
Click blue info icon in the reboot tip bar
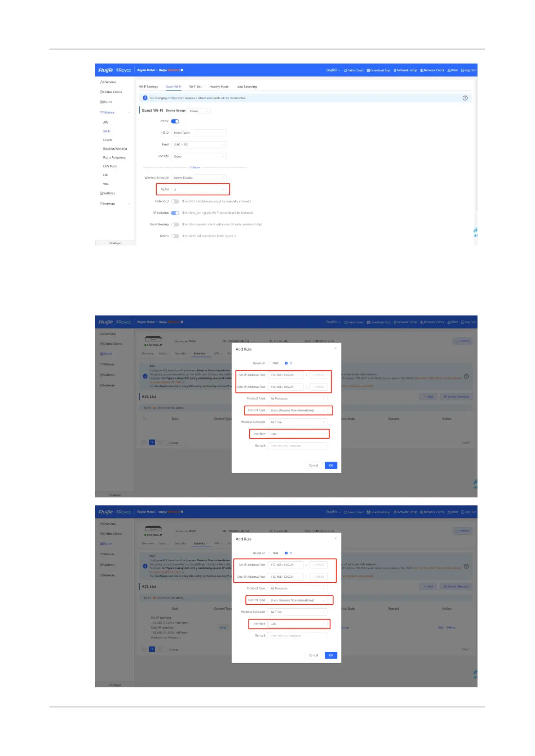[145, 98]
